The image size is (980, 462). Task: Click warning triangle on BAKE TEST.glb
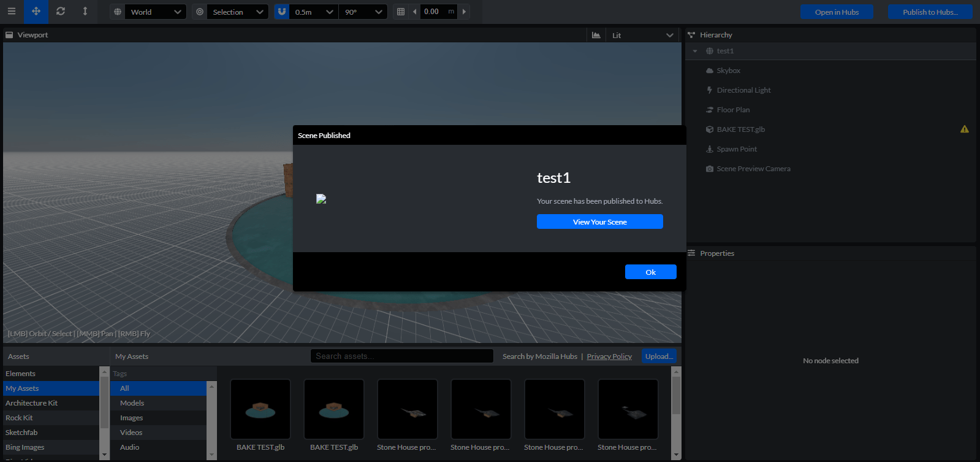[965, 129]
